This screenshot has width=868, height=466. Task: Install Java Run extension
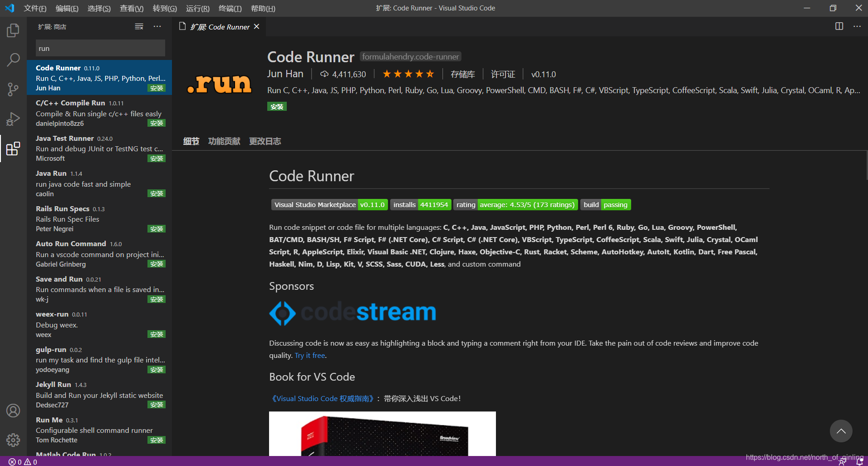point(157,193)
